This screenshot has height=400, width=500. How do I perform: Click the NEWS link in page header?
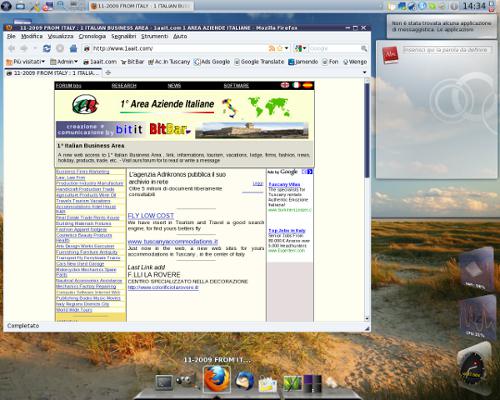[174, 86]
